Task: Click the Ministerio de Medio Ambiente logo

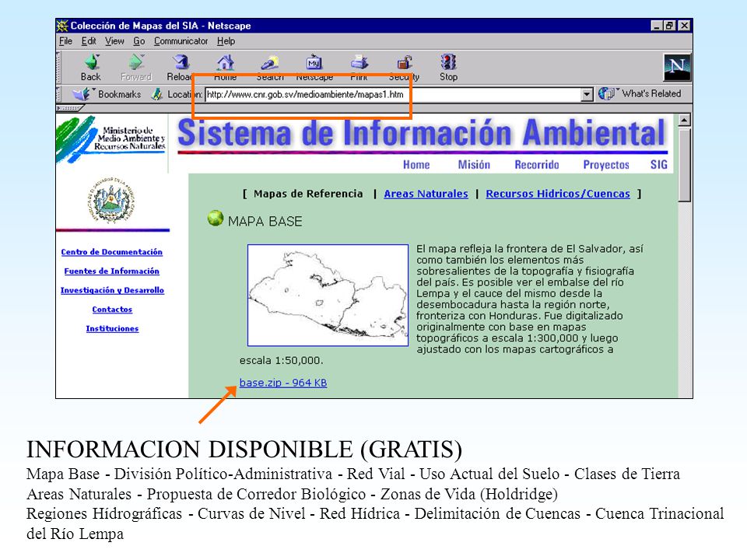Action: pyautogui.click(x=111, y=139)
